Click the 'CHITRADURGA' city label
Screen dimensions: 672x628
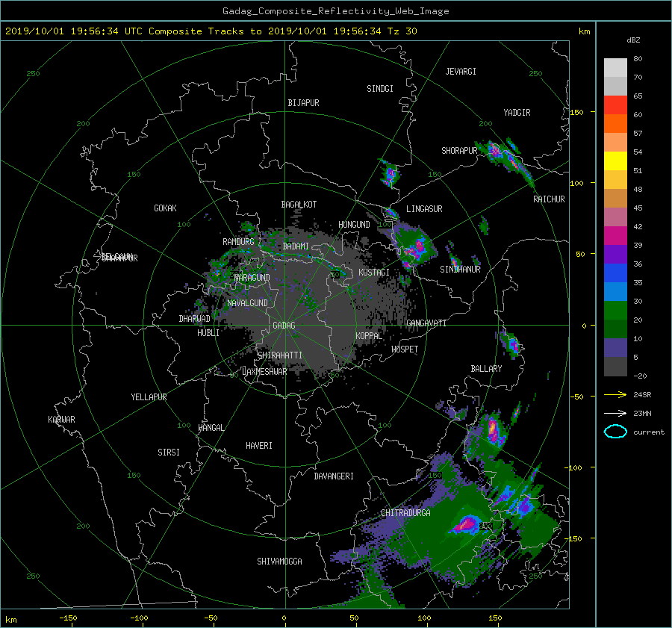point(405,513)
